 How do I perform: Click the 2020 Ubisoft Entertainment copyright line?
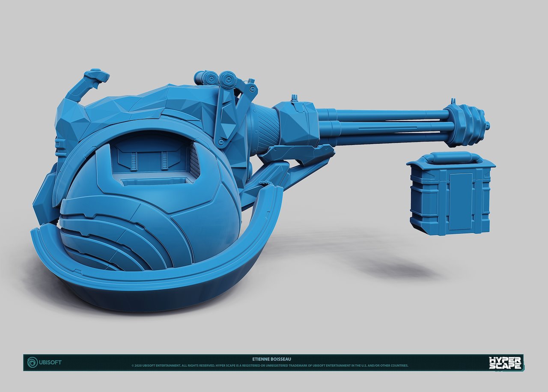click(x=270, y=366)
